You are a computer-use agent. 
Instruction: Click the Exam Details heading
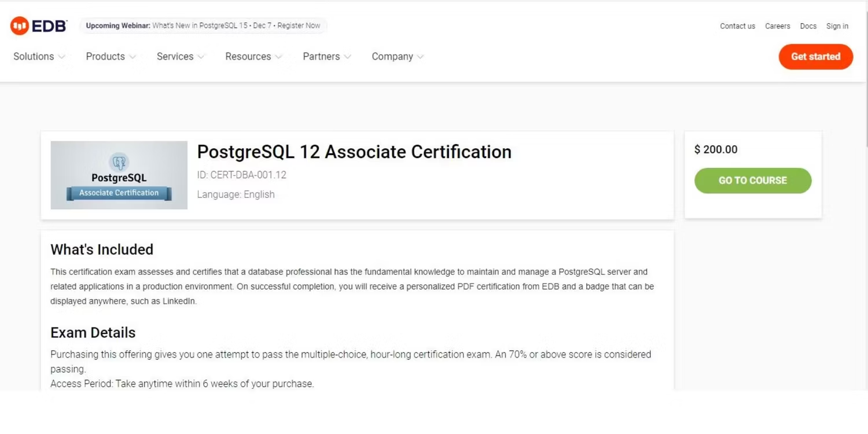pyautogui.click(x=93, y=333)
